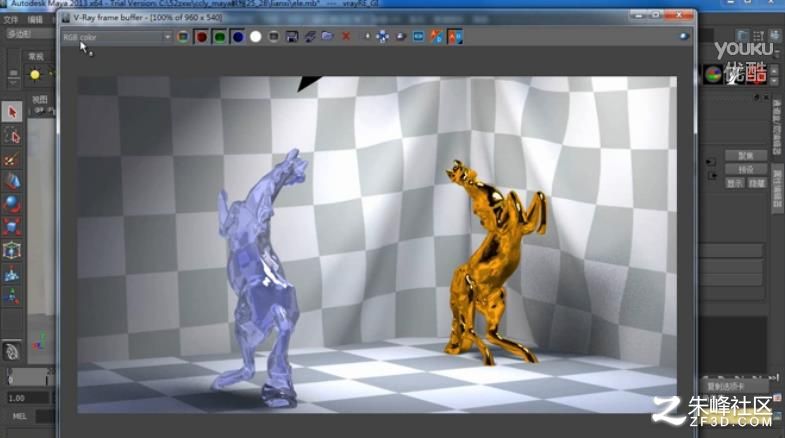The height and width of the screenshot is (438, 785).
Task: Click the duplicate to host frame buffer icon
Action: tap(310, 37)
